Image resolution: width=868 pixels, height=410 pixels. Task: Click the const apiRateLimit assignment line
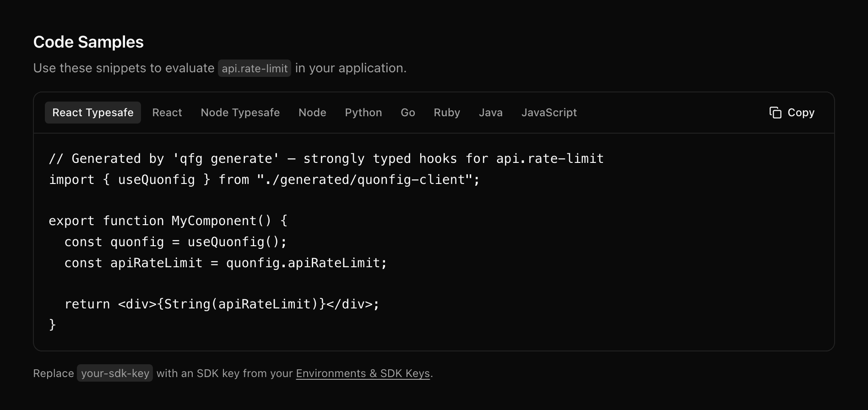[x=226, y=263]
